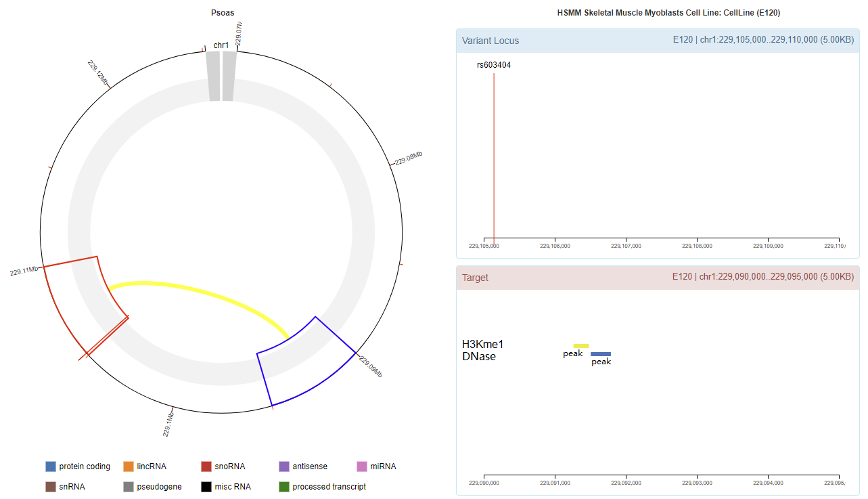Click the snoRNA red legend swatch
Viewport: 868px width, 499px height.
pyautogui.click(x=206, y=467)
